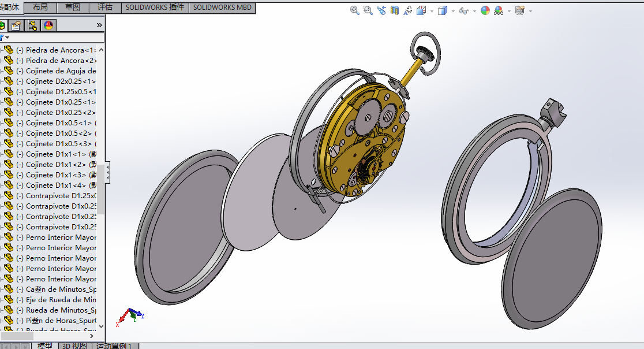644x349 pixels.
Task: Click the View Orientation cube icon
Action: [421, 10]
